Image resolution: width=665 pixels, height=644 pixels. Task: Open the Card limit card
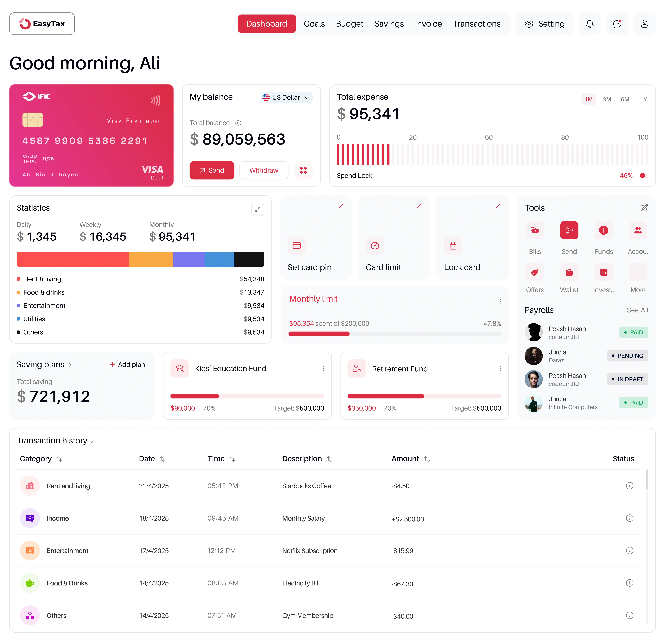[x=394, y=237]
